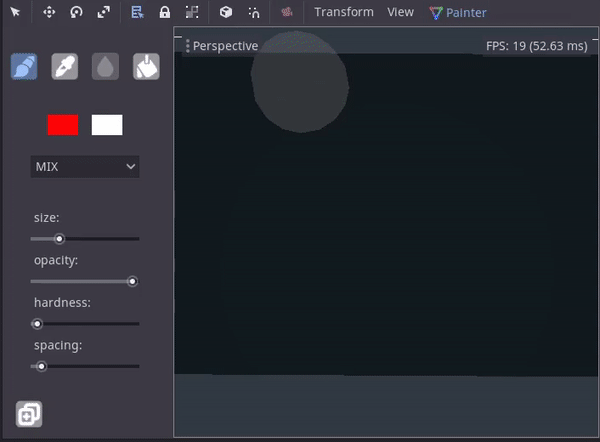This screenshot has width=600, height=442.
Task: Open the Transform menu
Action: pyautogui.click(x=343, y=13)
